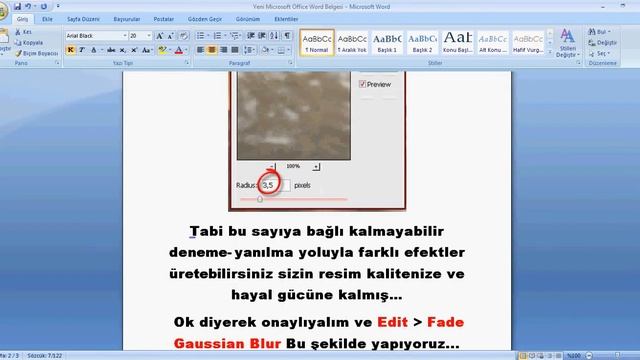Image resolution: width=640 pixels, height=360 pixels.
Task: Align text right
Action: point(223,50)
